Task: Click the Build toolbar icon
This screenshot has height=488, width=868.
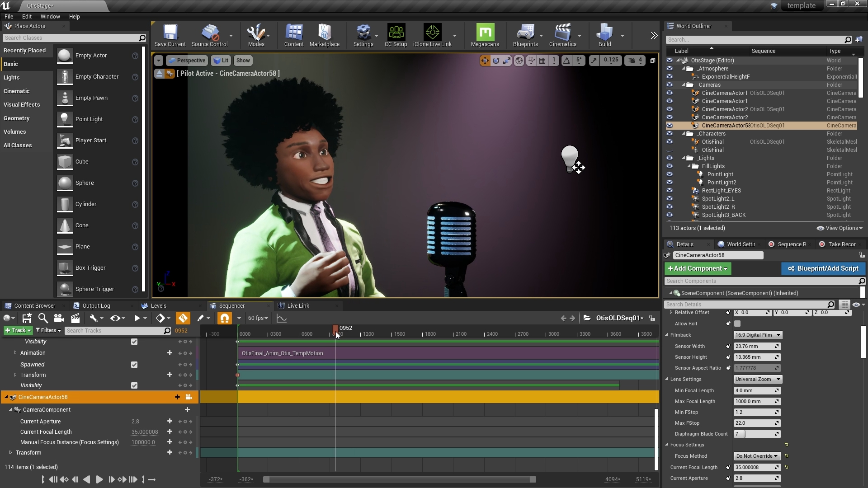Action: coord(604,35)
